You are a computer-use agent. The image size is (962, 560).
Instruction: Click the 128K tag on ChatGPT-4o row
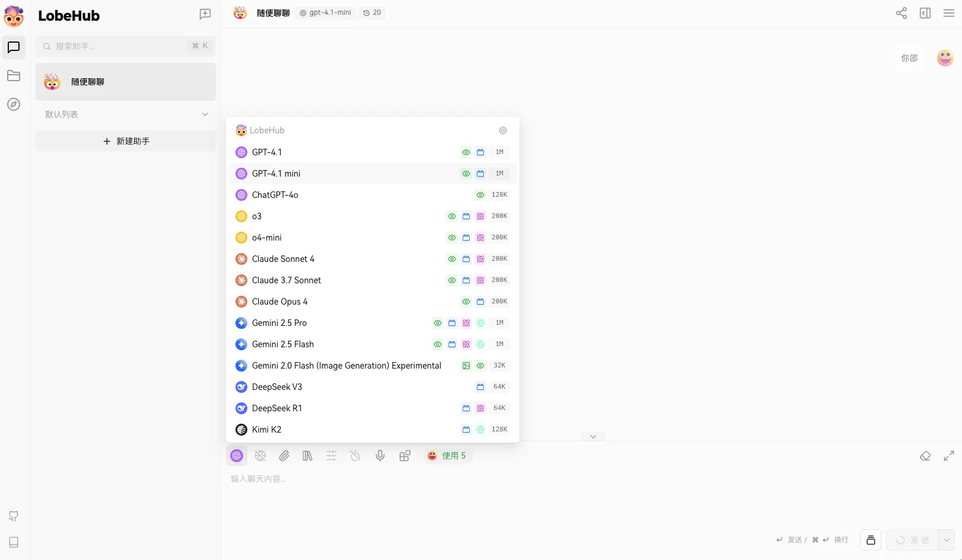pos(499,195)
